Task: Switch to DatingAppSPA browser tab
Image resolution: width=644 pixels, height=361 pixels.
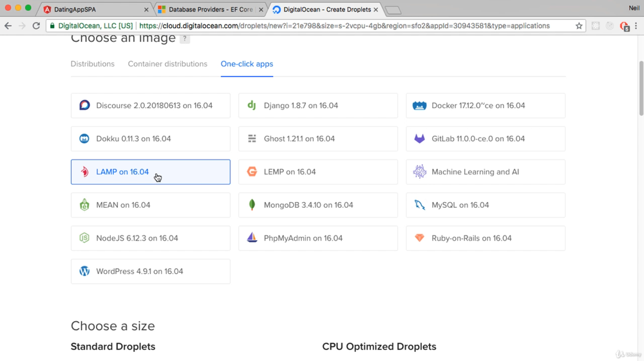Action: [95, 10]
